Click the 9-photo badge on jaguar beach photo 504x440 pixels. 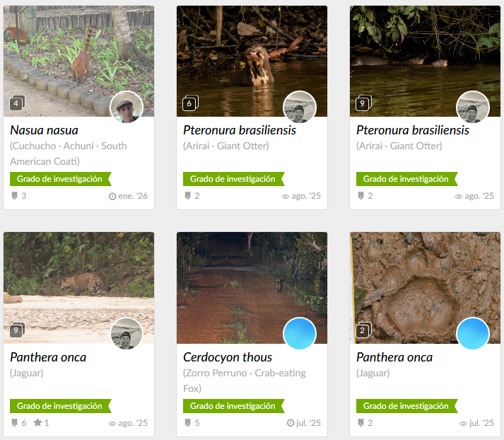pyautogui.click(x=17, y=330)
